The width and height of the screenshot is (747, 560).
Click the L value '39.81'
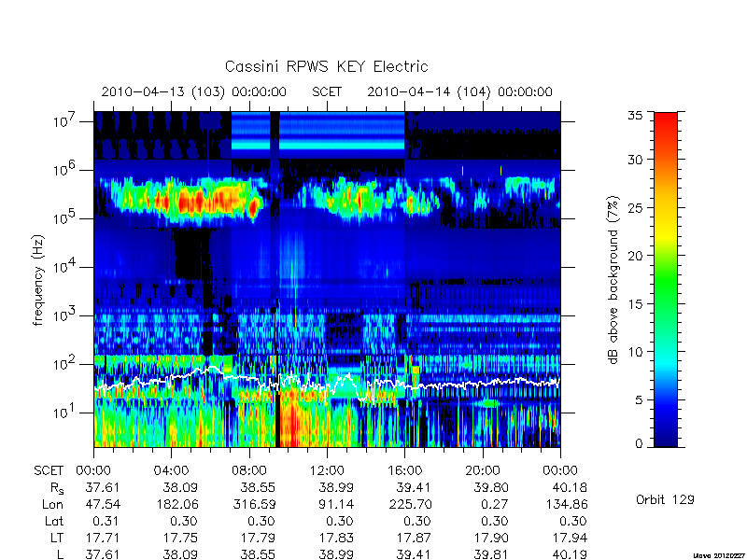pos(491,554)
